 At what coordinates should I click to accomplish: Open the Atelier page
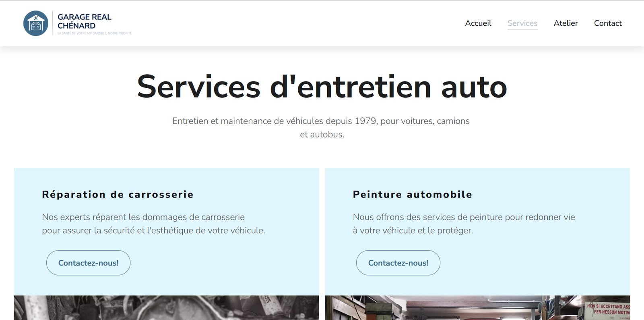pyautogui.click(x=566, y=23)
